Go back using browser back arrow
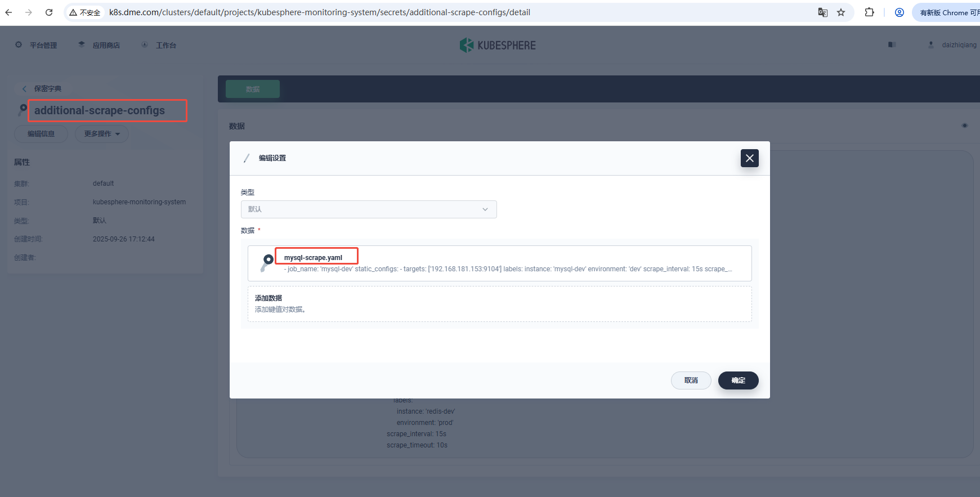Image resolution: width=980 pixels, height=497 pixels. [x=9, y=12]
